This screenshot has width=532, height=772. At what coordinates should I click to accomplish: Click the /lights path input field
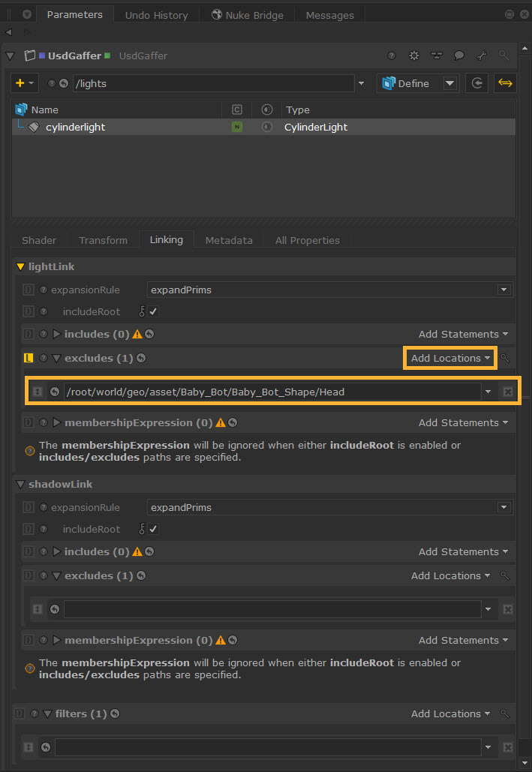pyautogui.click(x=214, y=83)
